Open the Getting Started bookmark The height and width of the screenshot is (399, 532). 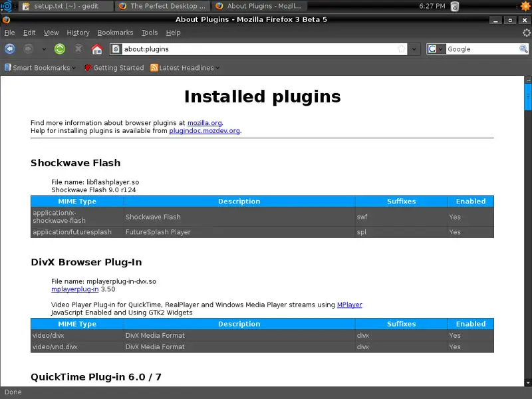[114, 68]
